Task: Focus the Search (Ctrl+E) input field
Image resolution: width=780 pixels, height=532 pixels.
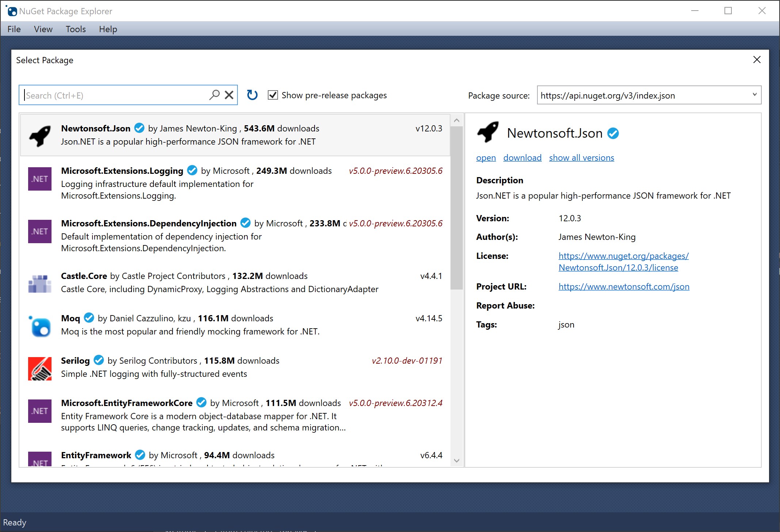Action: (x=113, y=95)
